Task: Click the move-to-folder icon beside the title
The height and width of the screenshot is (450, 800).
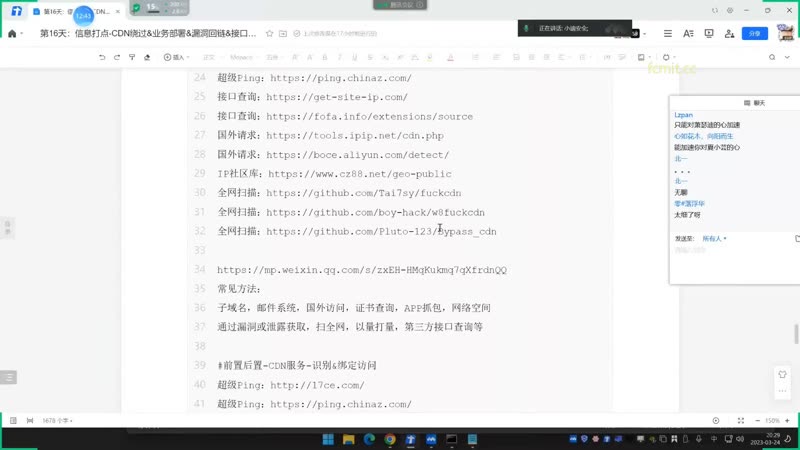Action: 283,34
